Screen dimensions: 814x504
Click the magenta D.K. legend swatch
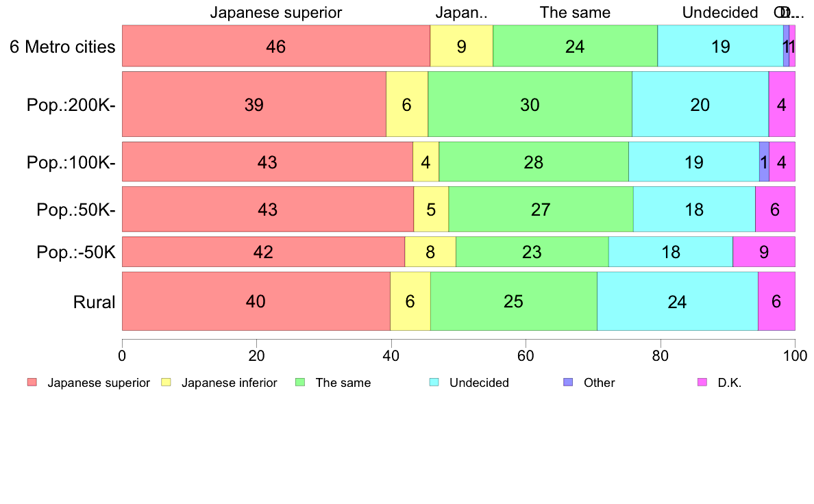(x=702, y=383)
